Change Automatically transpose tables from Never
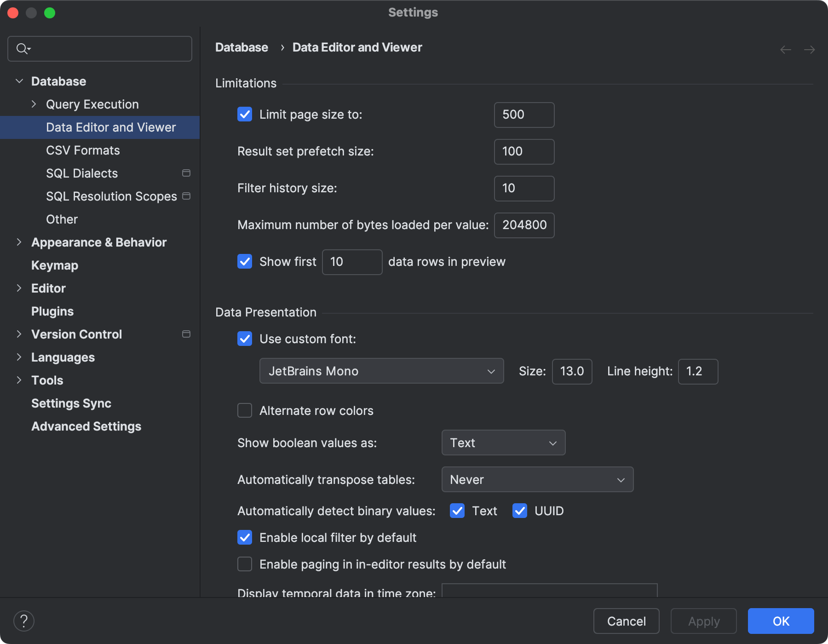The image size is (828, 644). coord(537,479)
